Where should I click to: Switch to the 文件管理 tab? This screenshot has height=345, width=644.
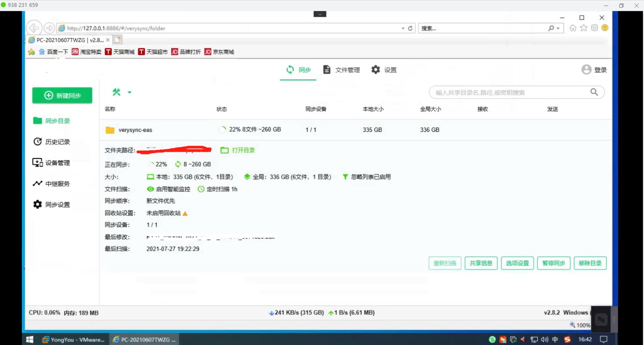coord(342,70)
